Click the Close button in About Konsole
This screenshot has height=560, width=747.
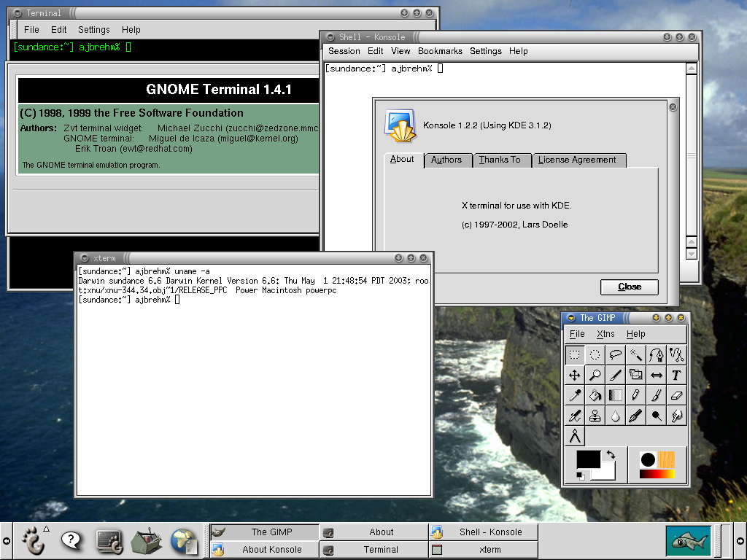[630, 287]
